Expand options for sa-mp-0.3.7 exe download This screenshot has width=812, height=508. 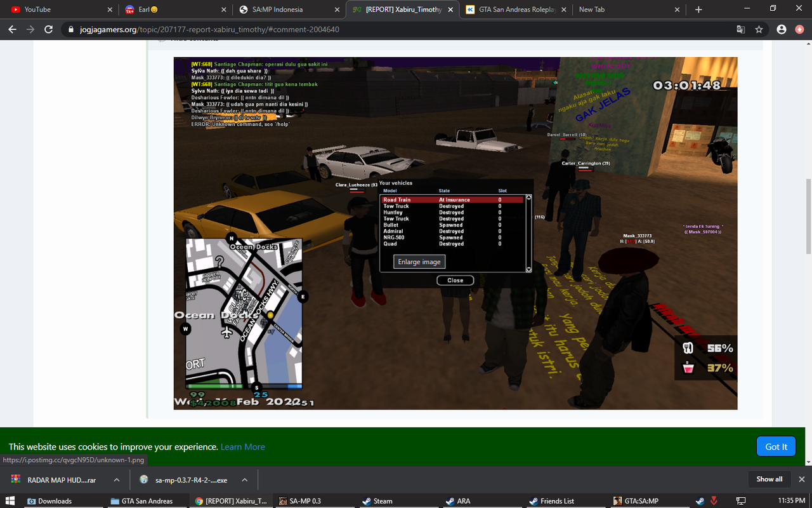point(245,480)
